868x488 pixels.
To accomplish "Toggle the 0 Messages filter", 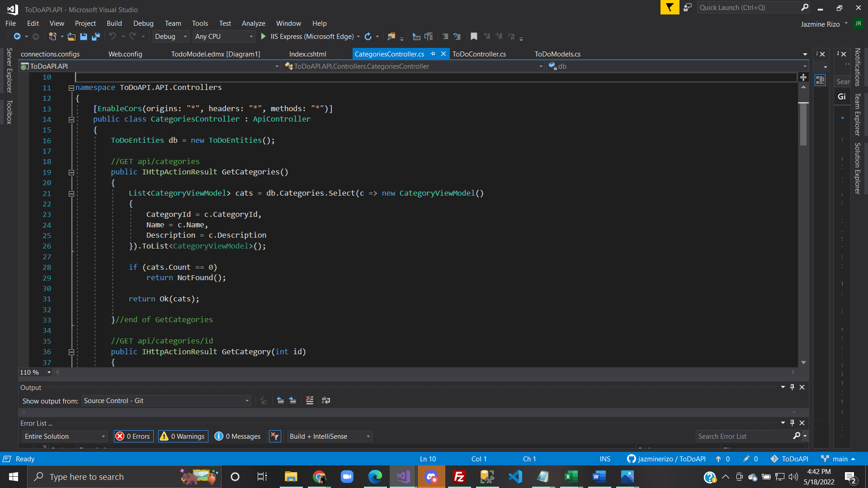I will (x=238, y=436).
